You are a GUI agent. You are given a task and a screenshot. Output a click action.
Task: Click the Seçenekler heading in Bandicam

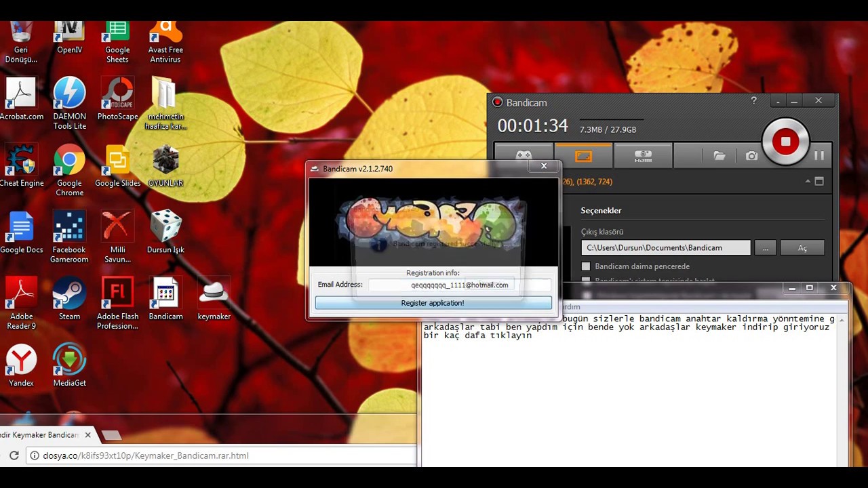(x=601, y=211)
